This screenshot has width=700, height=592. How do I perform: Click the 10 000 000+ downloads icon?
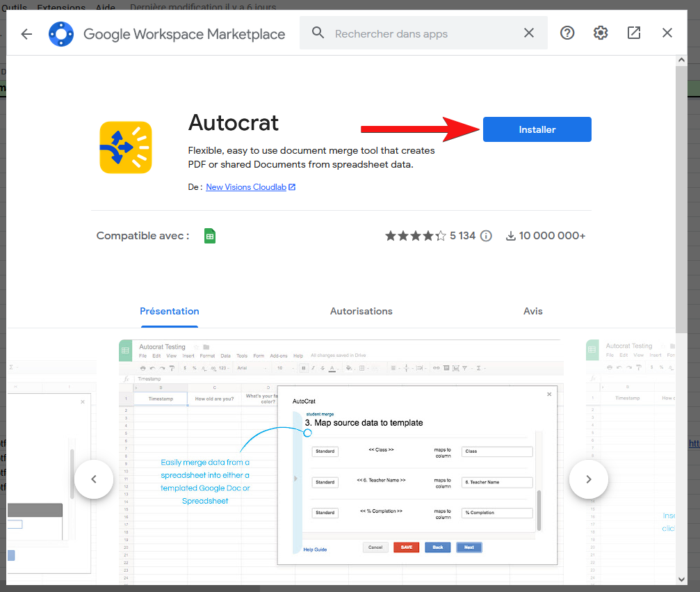(x=510, y=236)
